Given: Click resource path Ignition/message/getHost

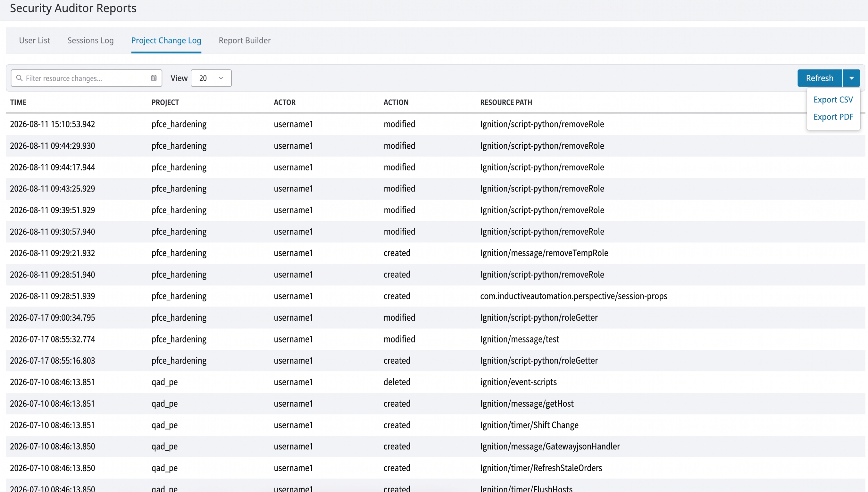Looking at the screenshot, I should [x=527, y=404].
